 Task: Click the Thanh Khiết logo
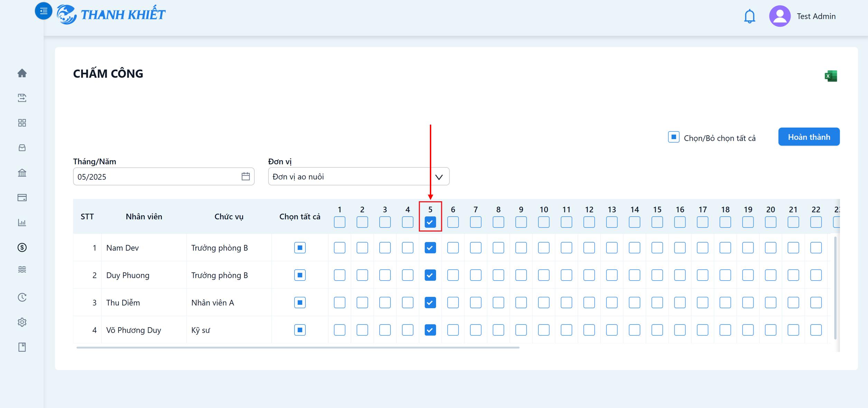111,14
